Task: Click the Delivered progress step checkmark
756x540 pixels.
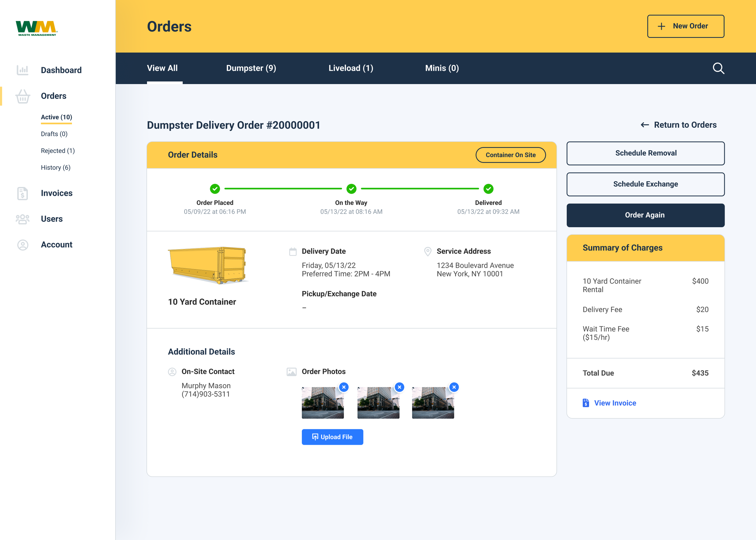Action: pos(488,189)
